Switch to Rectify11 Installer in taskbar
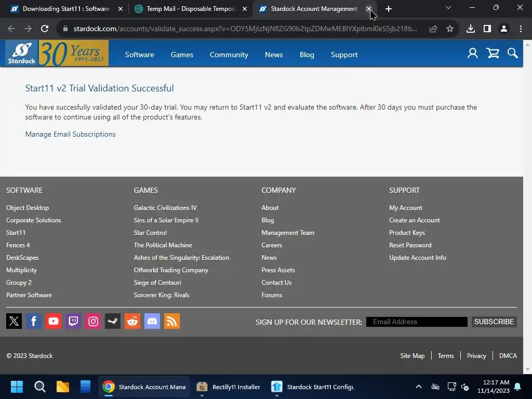This screenshot has height=399, width=532. pos(229,387)
